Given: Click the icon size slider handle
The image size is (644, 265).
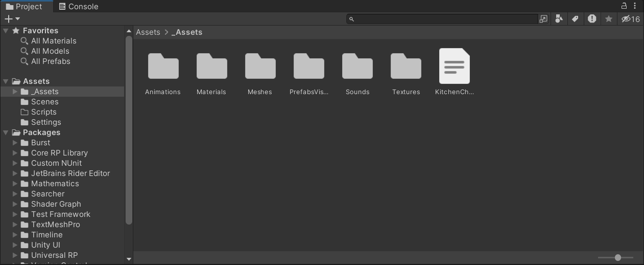Looking at the screenshot, I should pyautogui.click(x=617, y=258).
